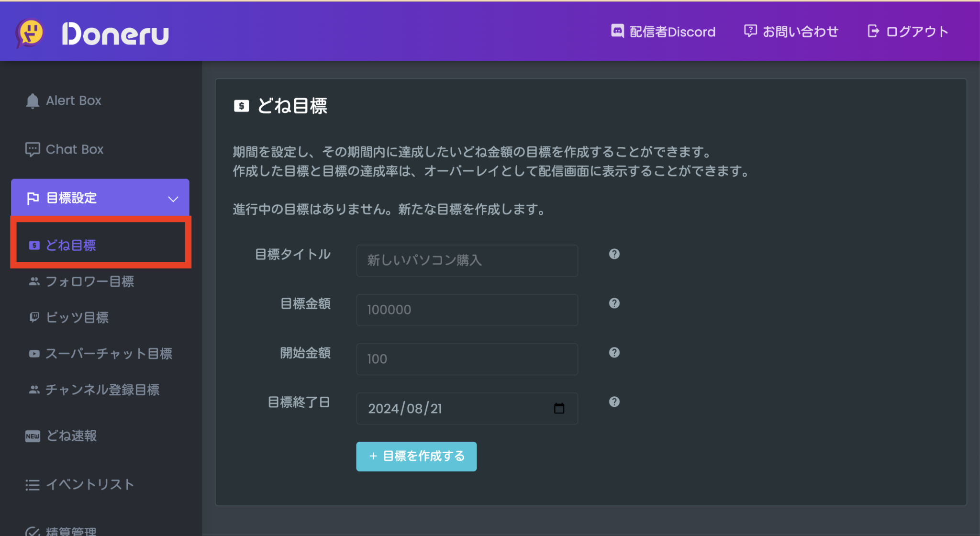Click inside the 目標タイトル input field
Viewport: 980px width, 536px height.
(x=467, y=261)
